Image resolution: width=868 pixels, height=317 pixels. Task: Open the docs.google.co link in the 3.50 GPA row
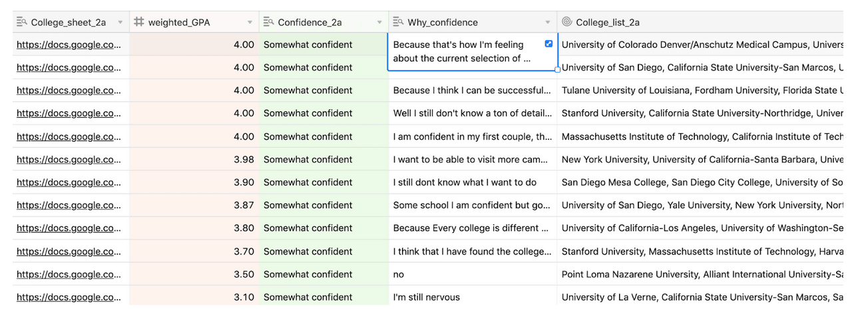click(69, 274)
